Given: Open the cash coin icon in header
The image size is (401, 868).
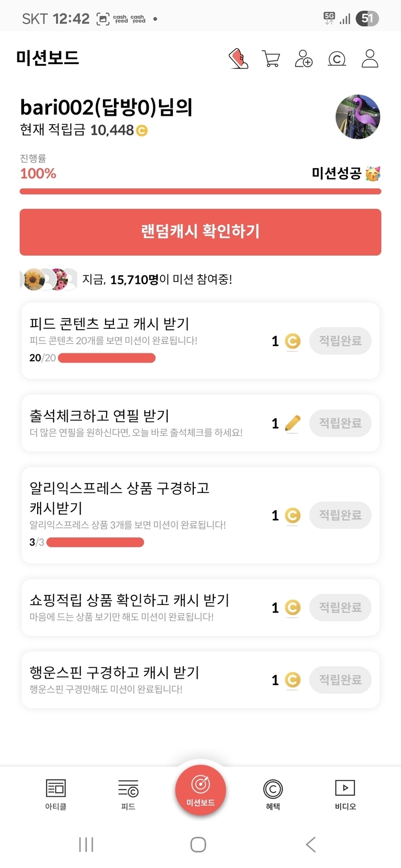Looking at the screenshot, I should (x=337, y=59).
